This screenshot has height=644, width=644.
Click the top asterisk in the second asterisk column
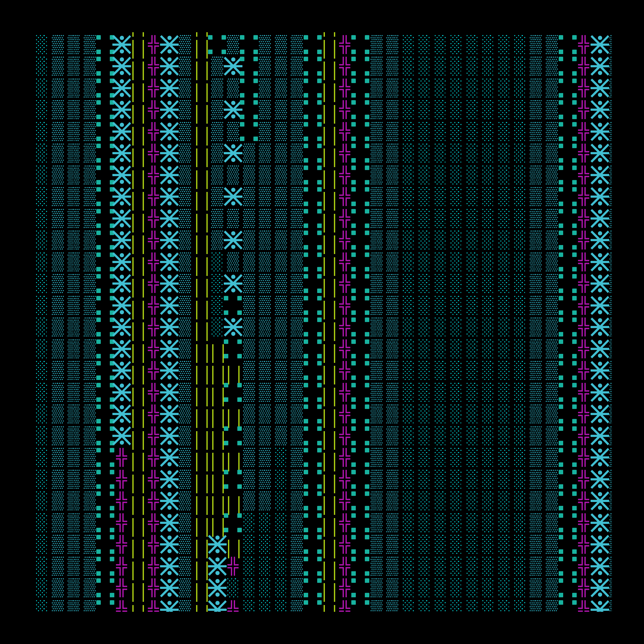169,44
